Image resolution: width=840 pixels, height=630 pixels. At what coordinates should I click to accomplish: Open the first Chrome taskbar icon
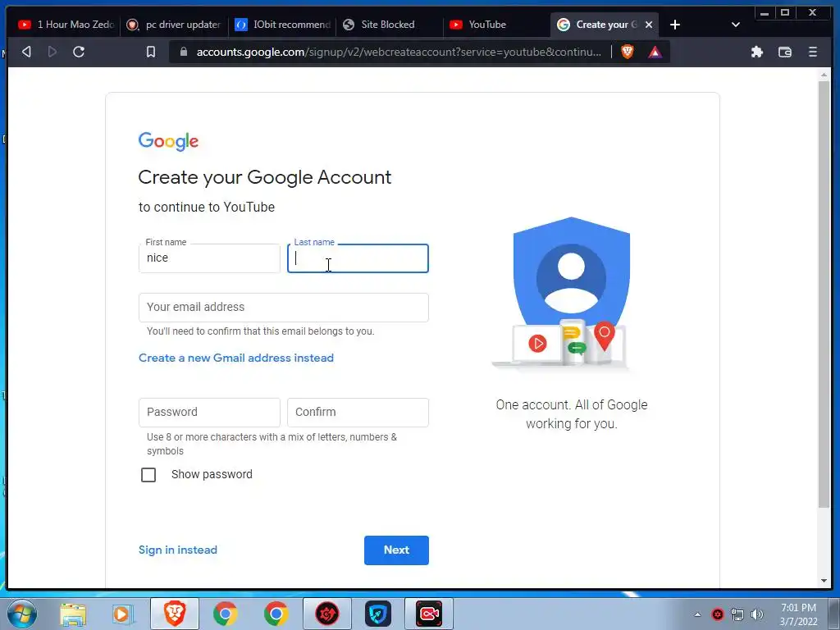pos(226,614)
